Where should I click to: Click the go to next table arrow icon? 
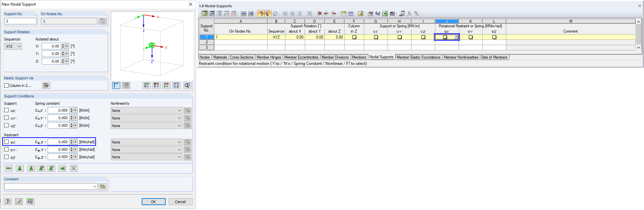(251, 13)
